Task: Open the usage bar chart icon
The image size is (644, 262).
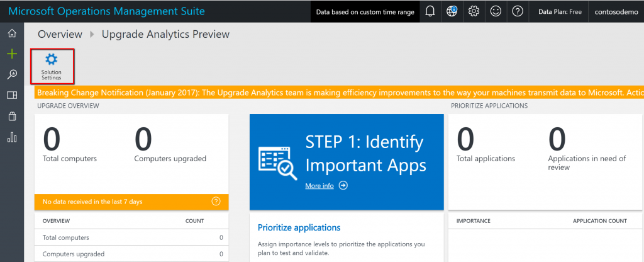Action: click(12, 137)
